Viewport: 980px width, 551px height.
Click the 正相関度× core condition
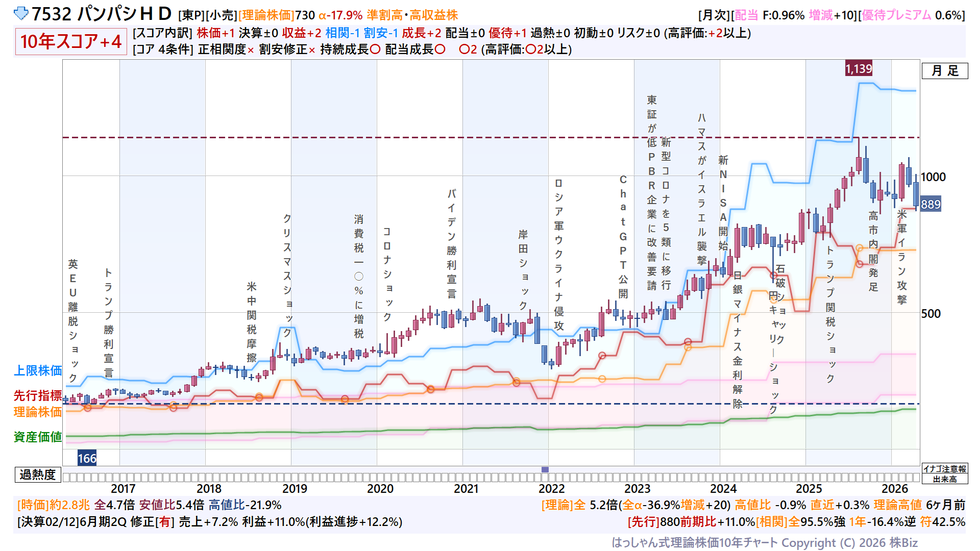(x=226, y=49)
